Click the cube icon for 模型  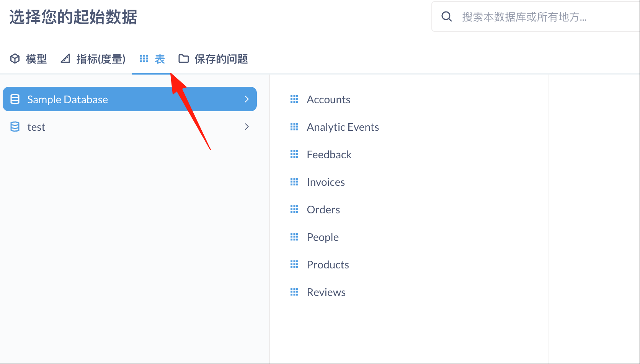point(15,59)
